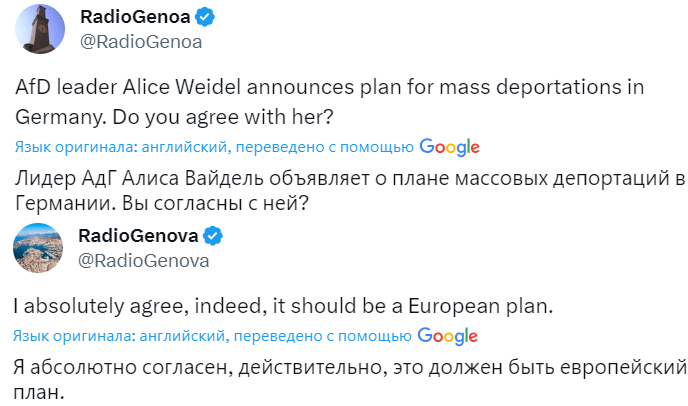Click the words 'Вы согласны с ней?'
The width and height of the screenshot is (688, 406).
[215, 203]
